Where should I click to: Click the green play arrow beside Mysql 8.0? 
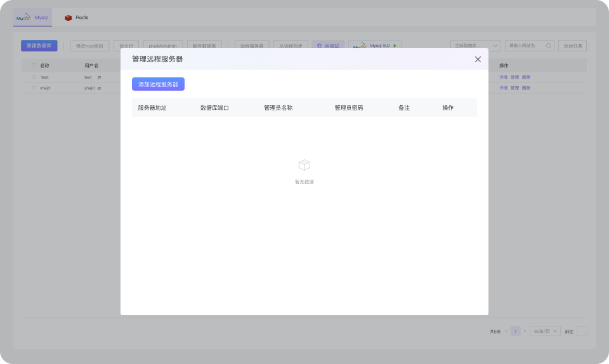[395, 46]
